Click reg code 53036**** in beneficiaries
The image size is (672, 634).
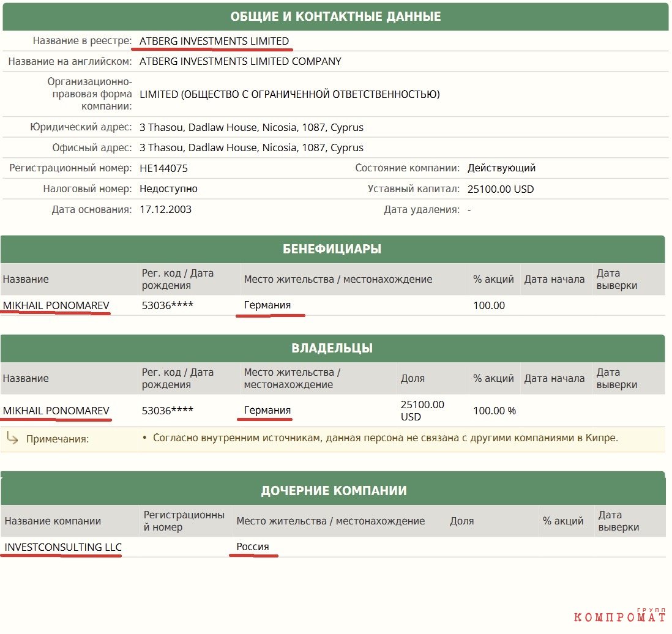pos(168,305)
